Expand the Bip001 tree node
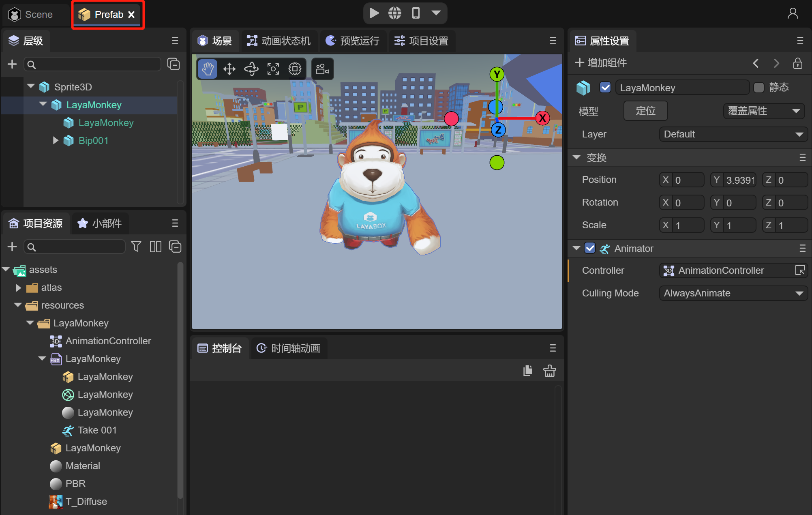The height and width of the screenshot is (515, 812). coord(56,141)
